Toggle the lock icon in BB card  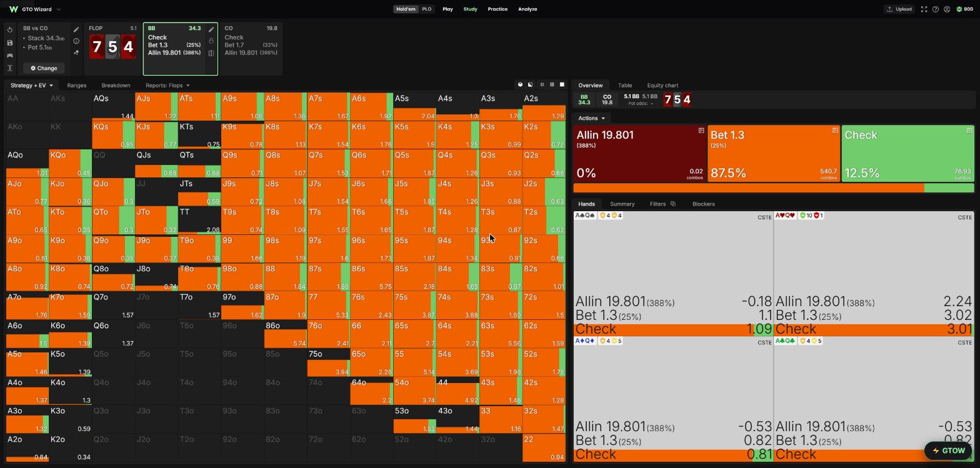pyautogui.click(x=211, y=41)
